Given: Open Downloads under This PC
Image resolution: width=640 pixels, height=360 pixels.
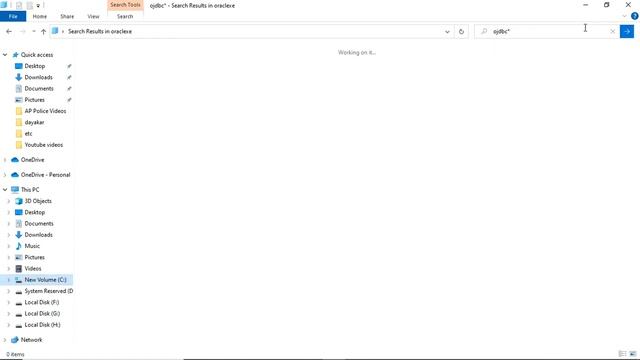Looking at the screenshot, I should [x=38, y=235].
